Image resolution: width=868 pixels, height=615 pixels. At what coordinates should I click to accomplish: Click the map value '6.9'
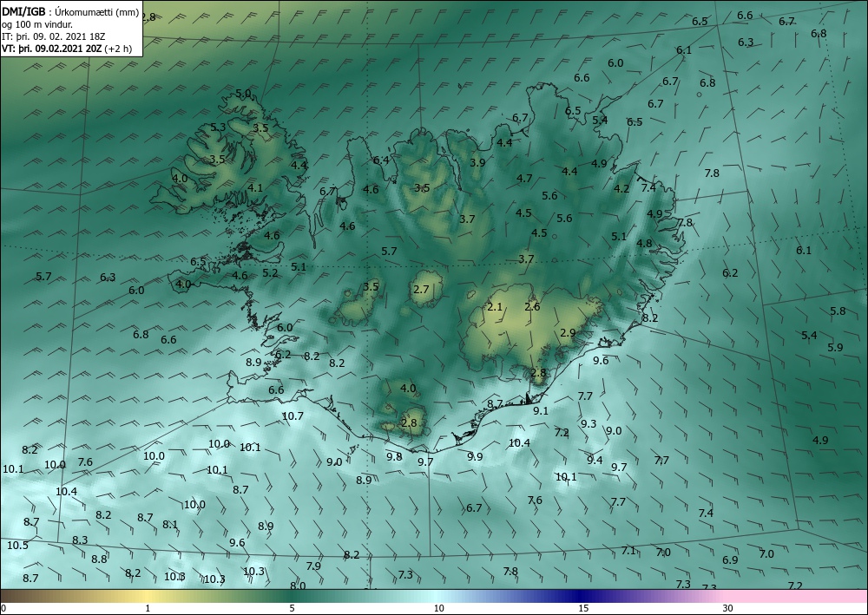pos(730,559)
